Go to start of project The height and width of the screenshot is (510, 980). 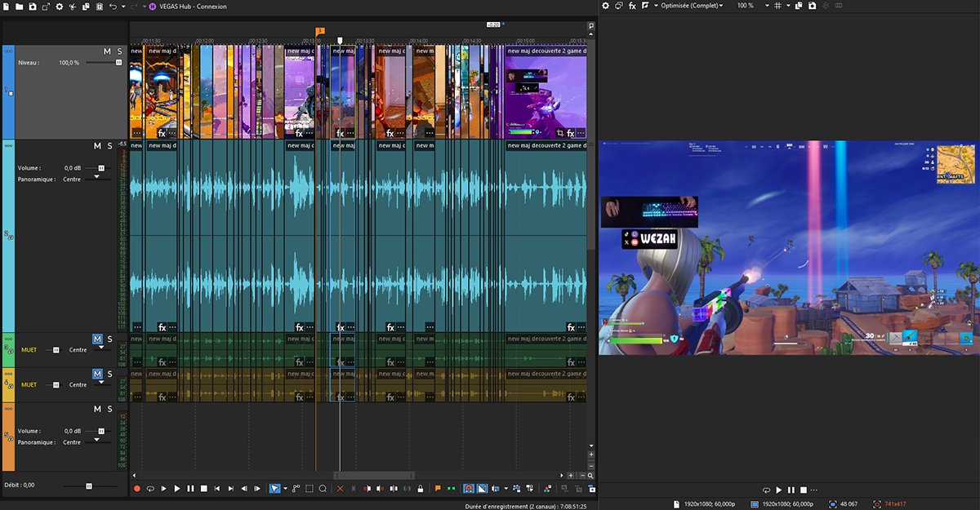point(217,489)
